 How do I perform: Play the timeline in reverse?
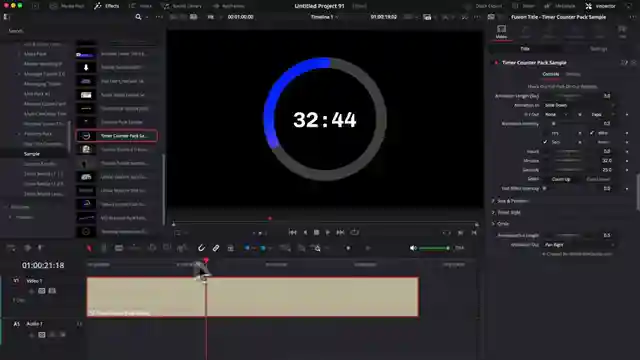pyautogui.click(x=305, y=232)
